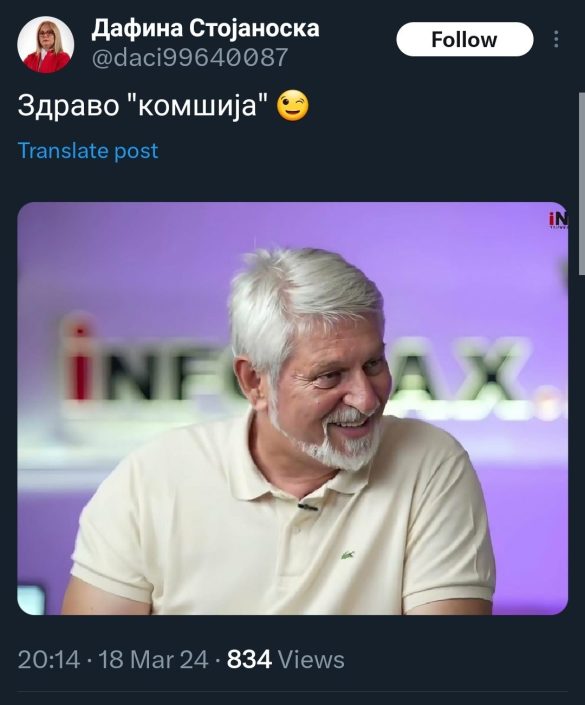
Task: Click the profile avatar of Дафина Стојаноска
Action: 45,45
